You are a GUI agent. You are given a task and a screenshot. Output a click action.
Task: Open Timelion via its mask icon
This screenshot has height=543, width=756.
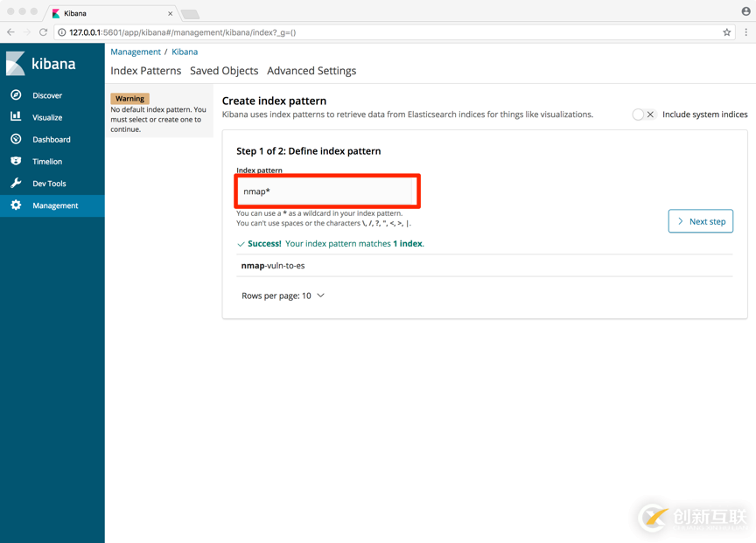coord(16,162)
